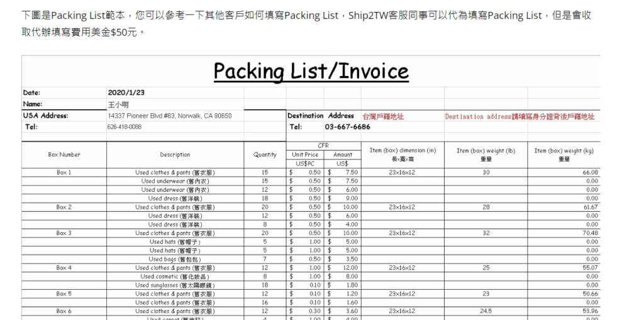Image resolution: width=644 pixels, height=320 pixels.
Task: Select the Box Number column header
Action: 64,155
